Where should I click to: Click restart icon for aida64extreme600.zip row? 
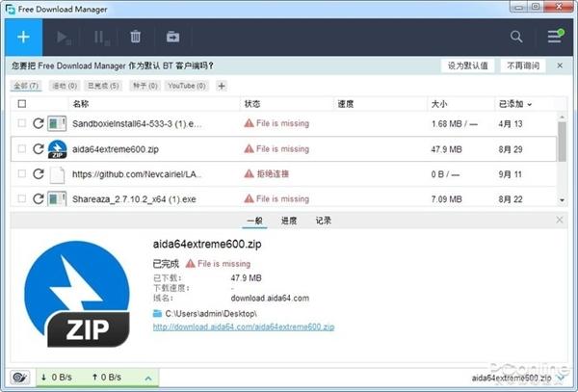tap(39, 149)
